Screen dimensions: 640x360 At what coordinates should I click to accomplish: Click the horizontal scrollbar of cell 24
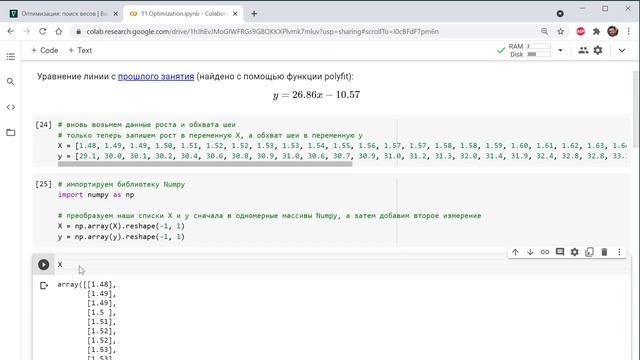coord(205,164)
